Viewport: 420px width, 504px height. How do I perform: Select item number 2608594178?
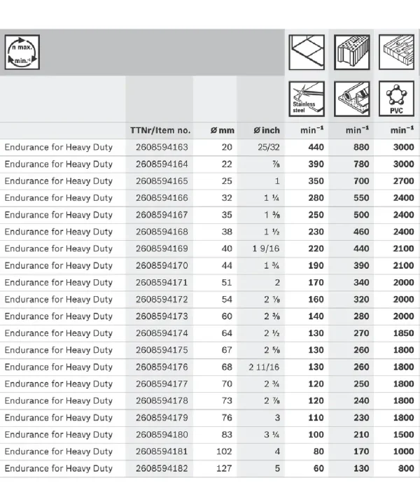click(162, 401)
